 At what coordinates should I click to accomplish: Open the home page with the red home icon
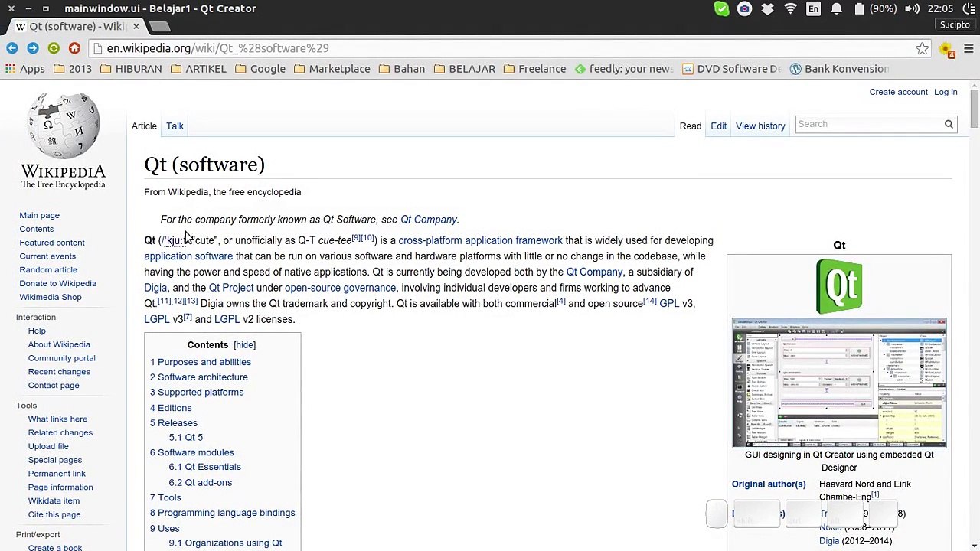[74, 48]
